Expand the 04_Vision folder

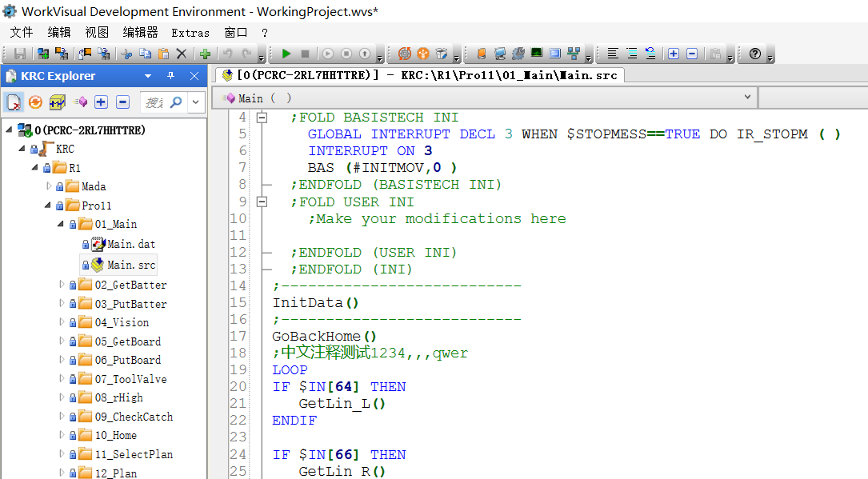[62, 322]
